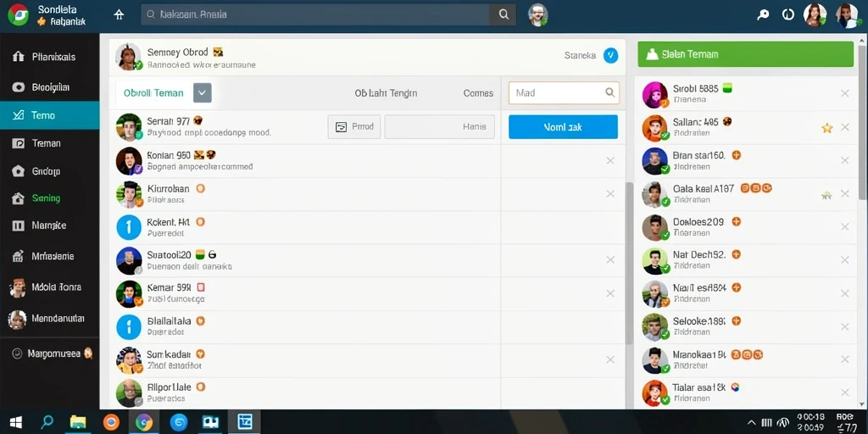Click the green Slalan Temam button

[x=745, y=54]
